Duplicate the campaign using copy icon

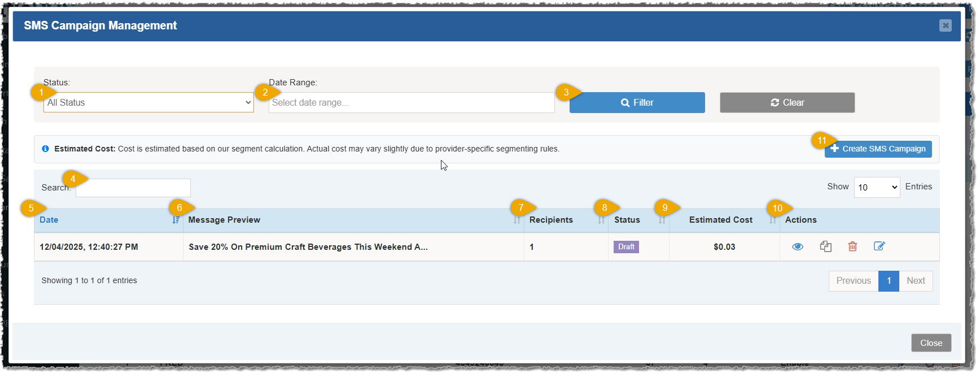[825, 246]
